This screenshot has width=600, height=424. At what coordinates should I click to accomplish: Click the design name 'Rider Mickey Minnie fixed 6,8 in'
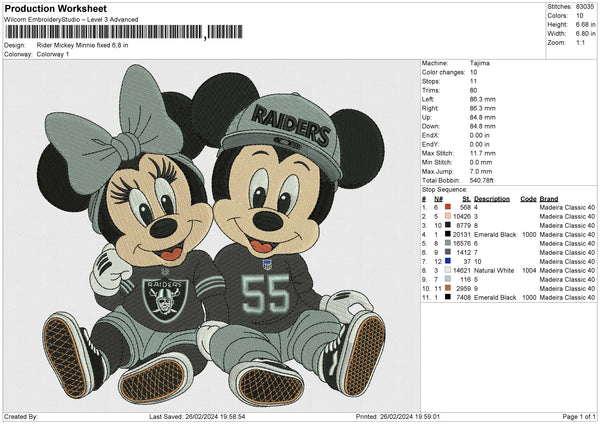82,45
